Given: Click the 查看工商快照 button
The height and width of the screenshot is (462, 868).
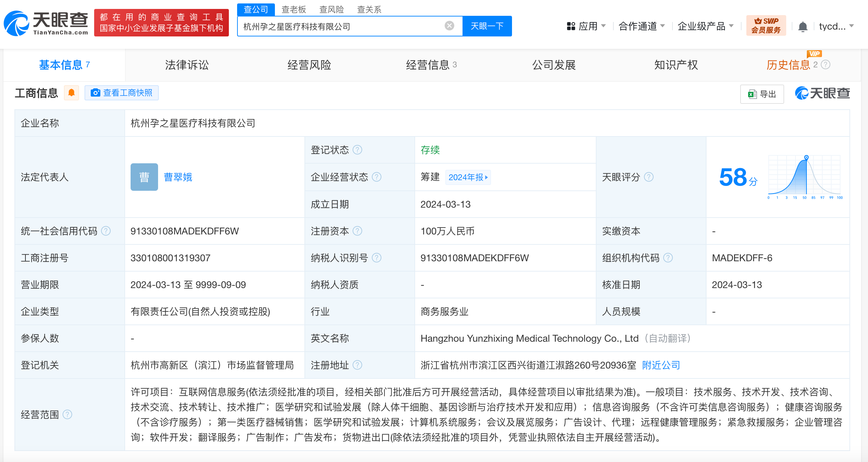Looking at the screenshot, I should pos(122,93).
